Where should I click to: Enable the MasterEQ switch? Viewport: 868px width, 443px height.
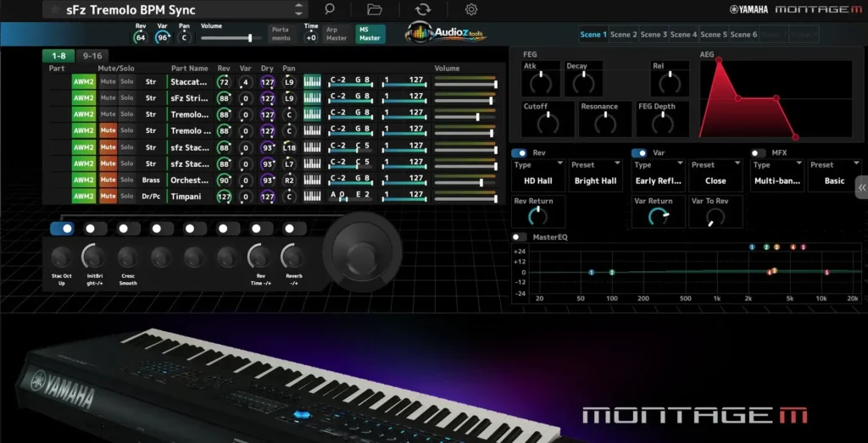tap(520, 236)
